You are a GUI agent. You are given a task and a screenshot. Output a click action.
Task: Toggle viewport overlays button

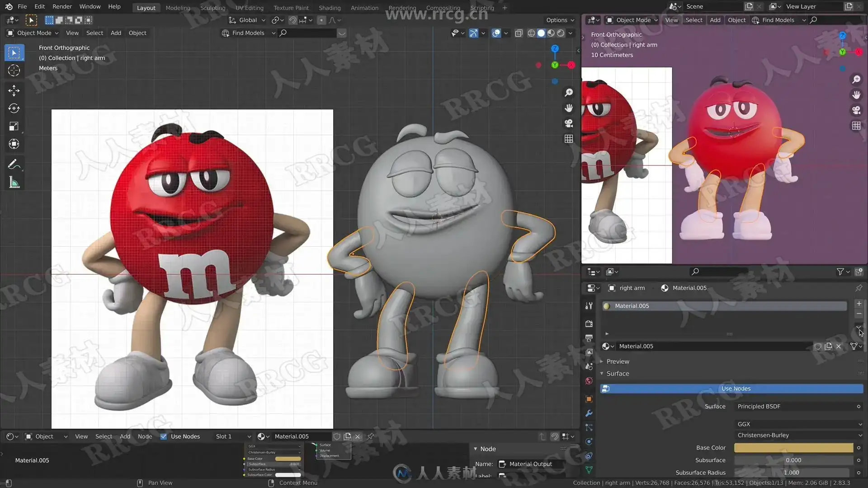click(496, 33)
